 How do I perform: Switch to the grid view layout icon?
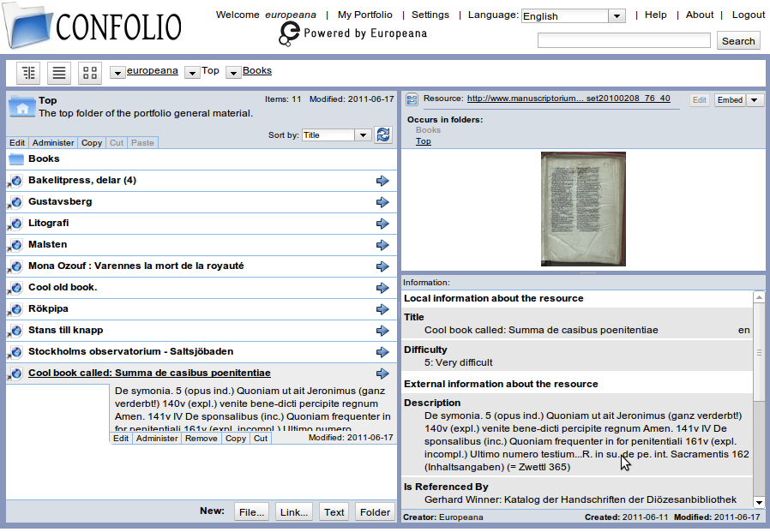[x=90, y=73]
